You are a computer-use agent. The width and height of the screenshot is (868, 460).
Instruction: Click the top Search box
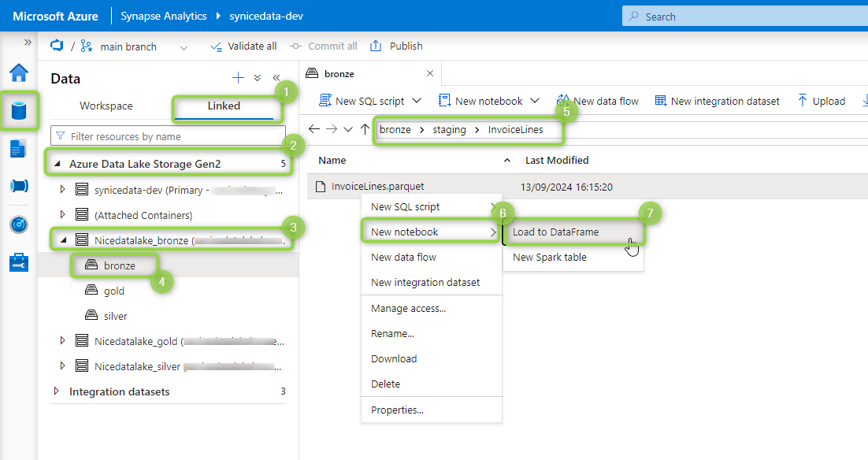745,16
